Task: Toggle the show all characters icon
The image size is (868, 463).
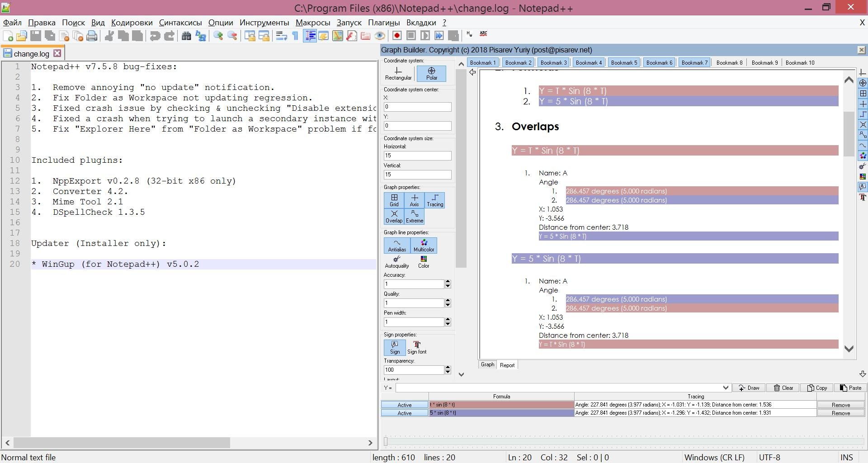Action: pyautogui.click(x=294, y=36)
